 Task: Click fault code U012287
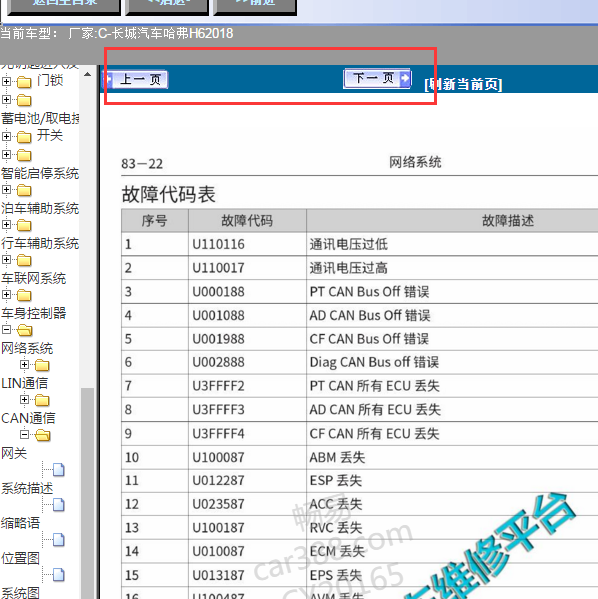tap(218, 481)
